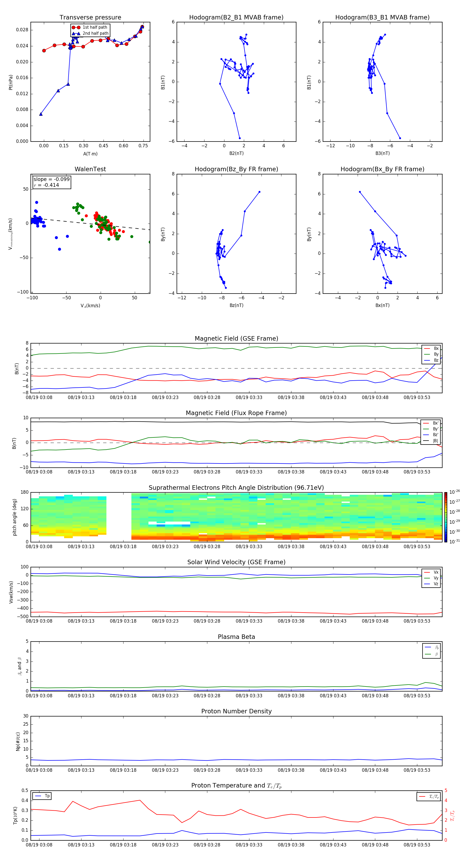Click the pitch angle colorbar

click(446, 517)
